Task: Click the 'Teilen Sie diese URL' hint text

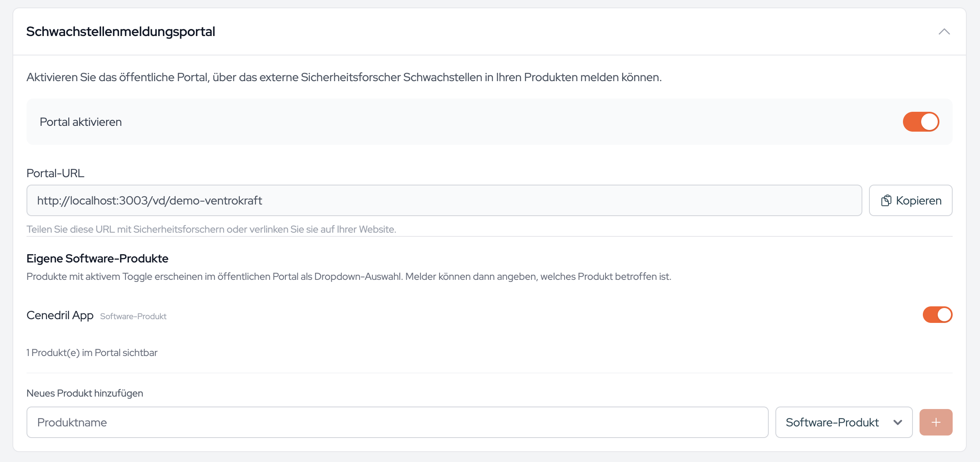Action: click(211, 229)
